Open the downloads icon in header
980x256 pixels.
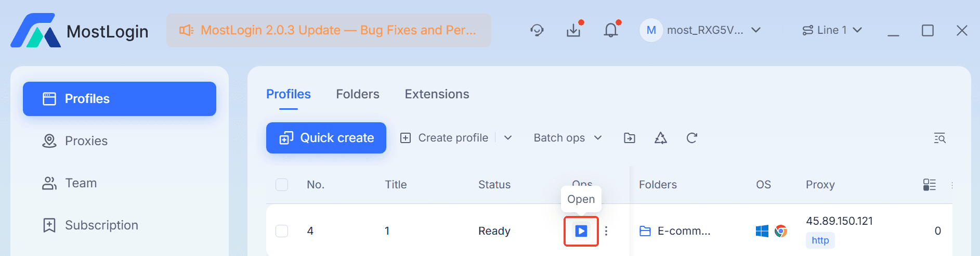coord(574,30)
